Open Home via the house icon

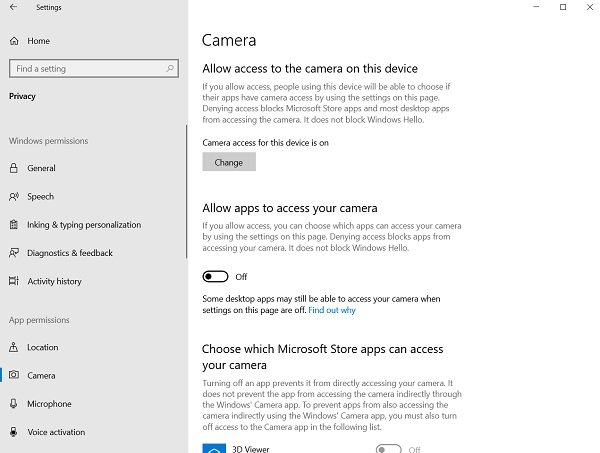(14, 41)
